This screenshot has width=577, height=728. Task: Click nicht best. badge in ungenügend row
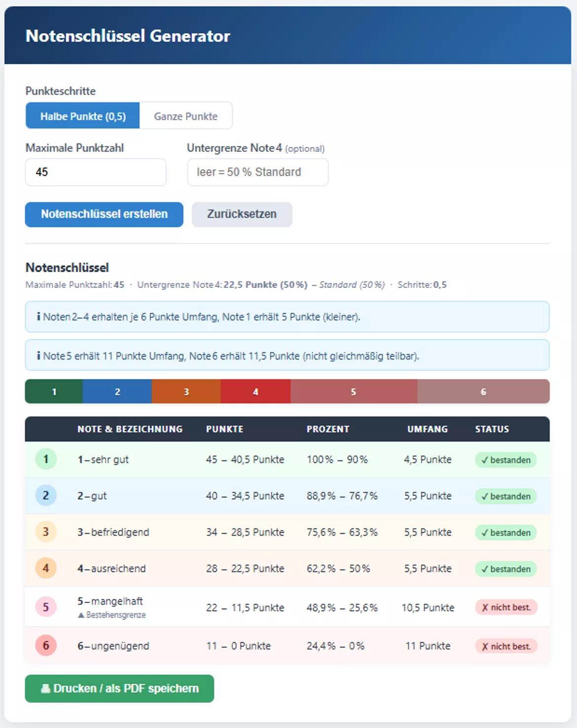pos(506,646)
